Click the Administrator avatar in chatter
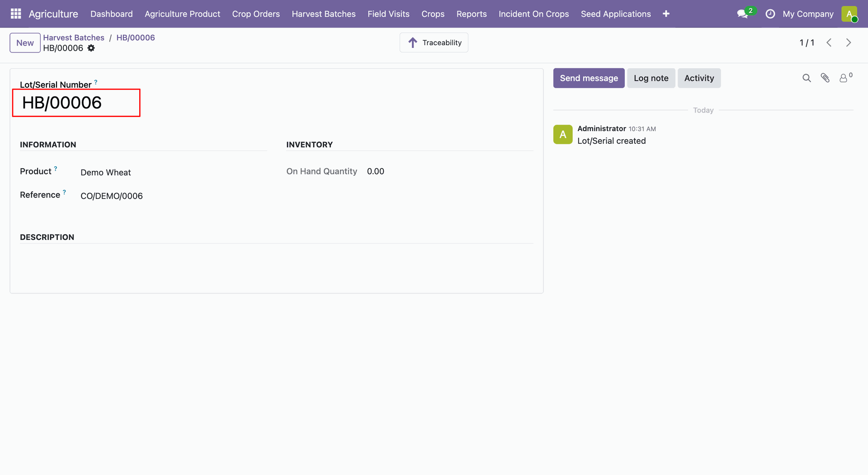868x475 pixels. (x=563, y=135)
